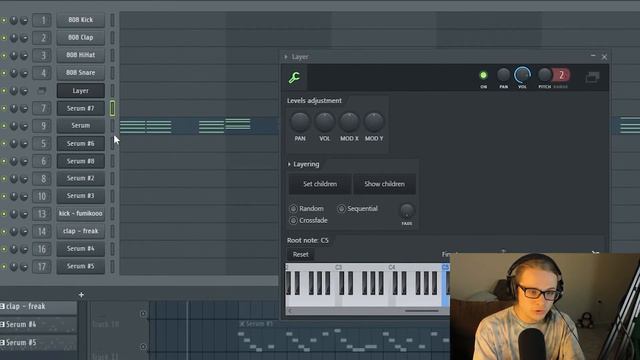Select the clap - freak channel button
640x360 pixels.
(x=81, y=231)
